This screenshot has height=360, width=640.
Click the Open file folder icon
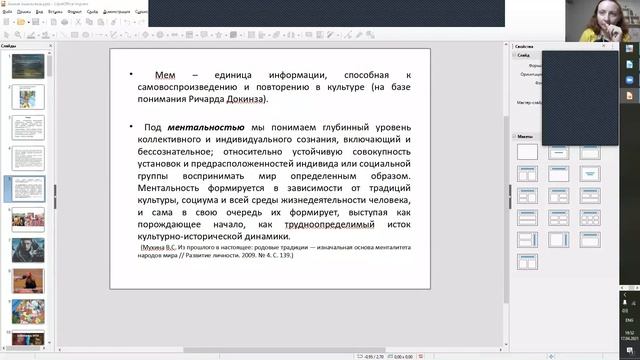point(21,22)
